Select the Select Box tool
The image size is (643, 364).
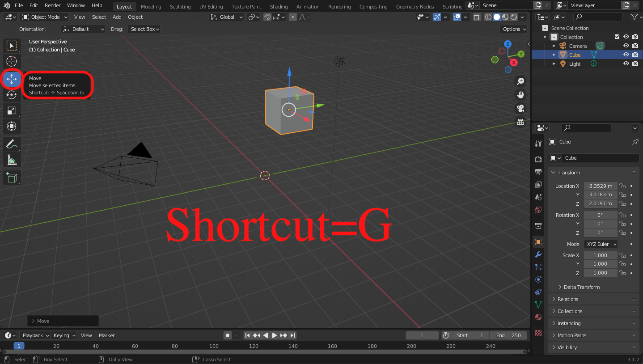(12, 46)
